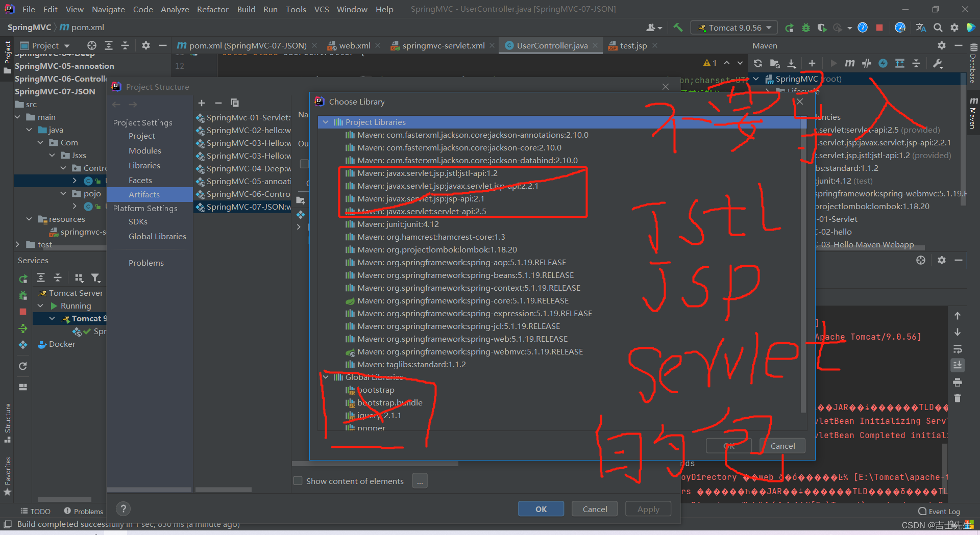Screen dimensions: 980x535
Task: Open the Navigate menu
Action: pos(108,9)
